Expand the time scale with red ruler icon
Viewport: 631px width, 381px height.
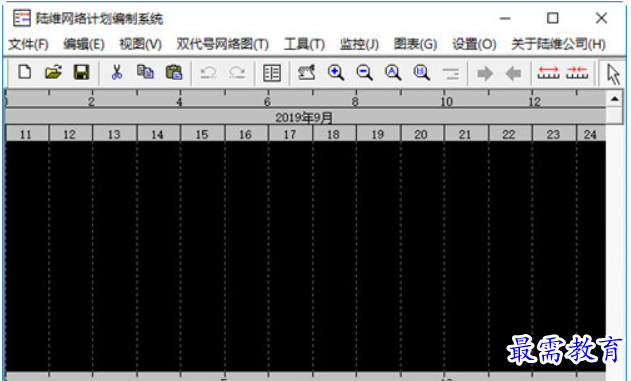(548, 73)
